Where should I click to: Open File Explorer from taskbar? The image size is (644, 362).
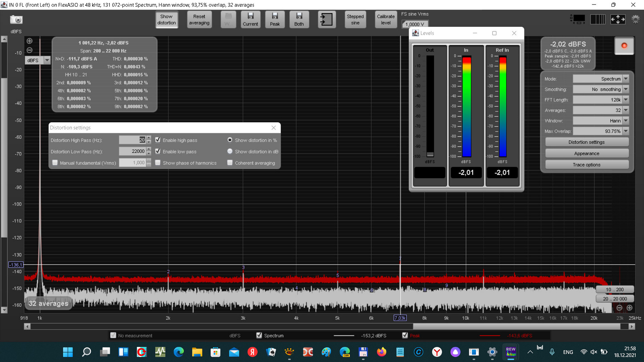point(197,352)
